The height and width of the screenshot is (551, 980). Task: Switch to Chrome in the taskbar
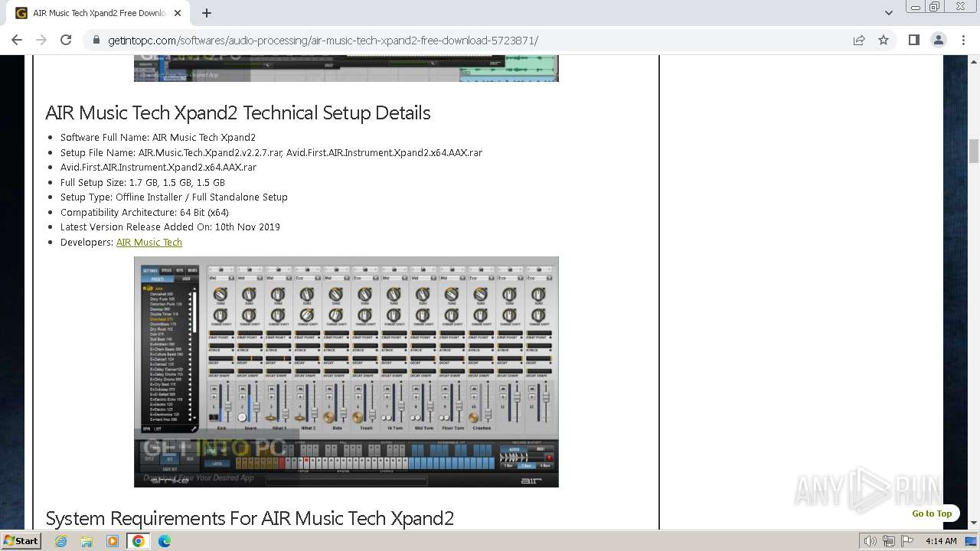coord(139,541)
